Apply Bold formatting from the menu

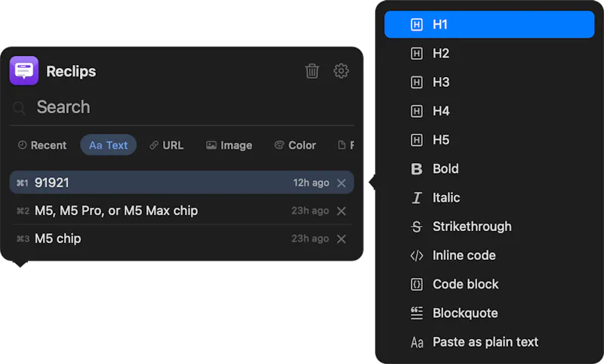(x=489, y=168)
